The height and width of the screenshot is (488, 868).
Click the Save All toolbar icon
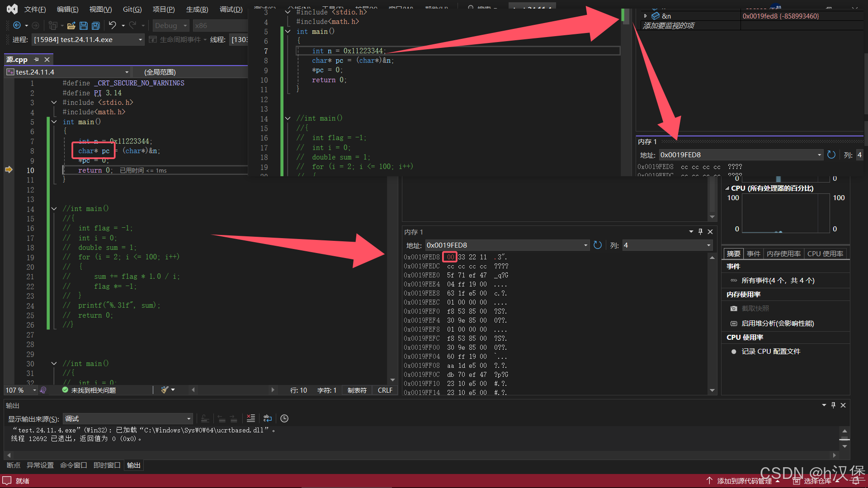(95, 26)
